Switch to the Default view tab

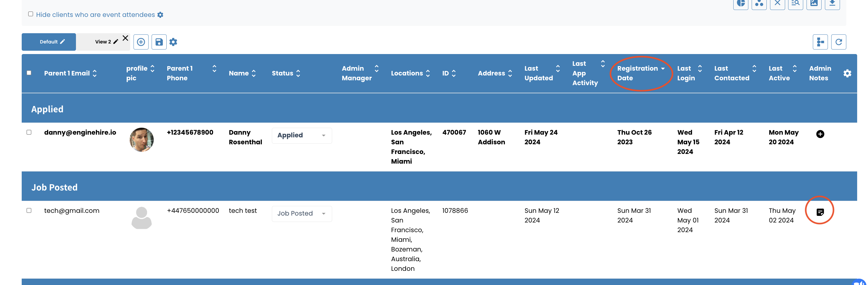click(x=49, y=42)
